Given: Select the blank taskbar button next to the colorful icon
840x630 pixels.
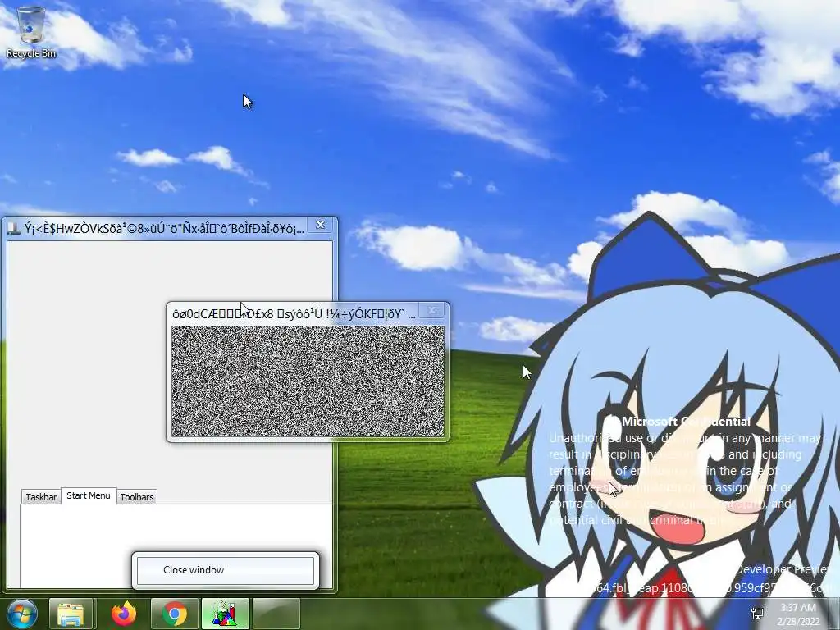Looking at the screenshot, I should (x=276, y=614).
